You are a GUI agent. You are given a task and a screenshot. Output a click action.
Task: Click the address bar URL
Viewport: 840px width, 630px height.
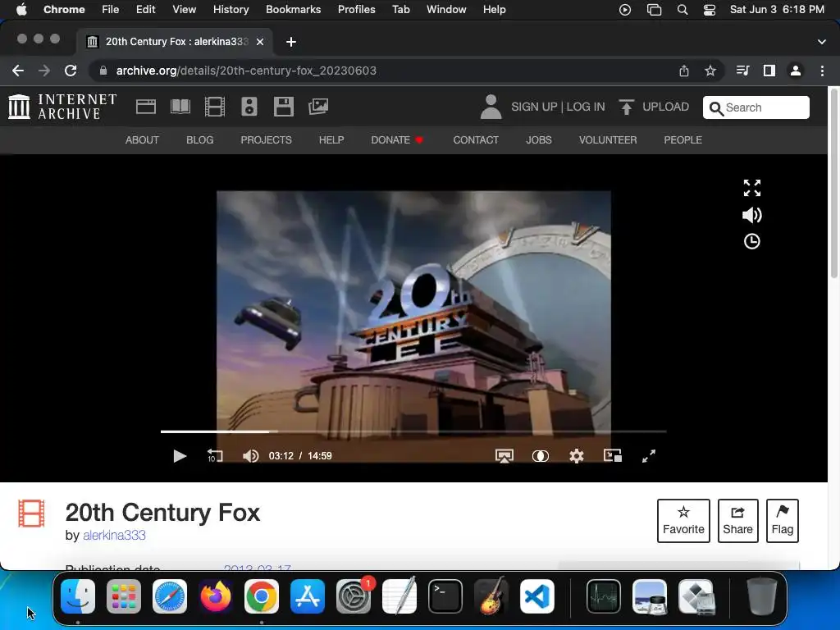[x=246, y=71]
